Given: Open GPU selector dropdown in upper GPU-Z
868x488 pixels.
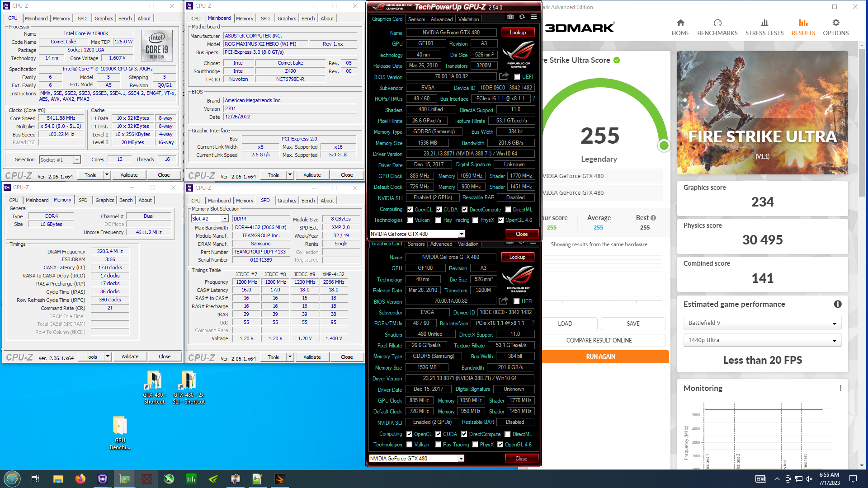Looking at the screenshot, I should 462,234.
